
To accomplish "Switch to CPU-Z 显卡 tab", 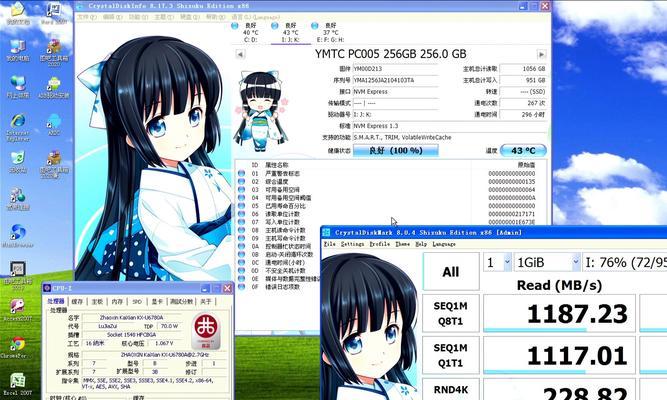I will (x=157, y=301).
